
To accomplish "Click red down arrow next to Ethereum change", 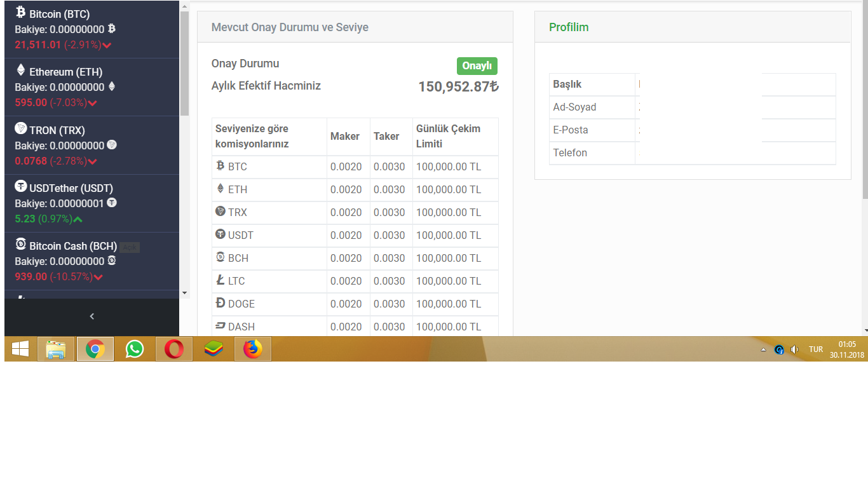I will tap(93, 103).
